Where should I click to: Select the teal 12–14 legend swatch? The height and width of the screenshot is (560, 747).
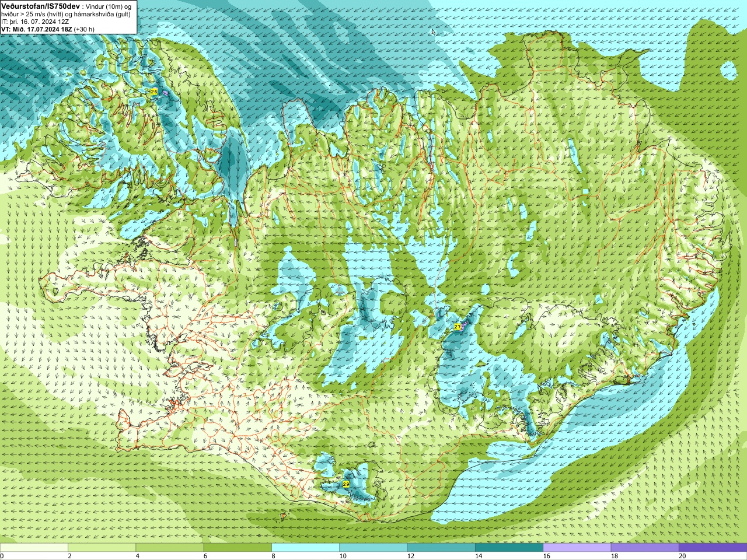(441, 547)
